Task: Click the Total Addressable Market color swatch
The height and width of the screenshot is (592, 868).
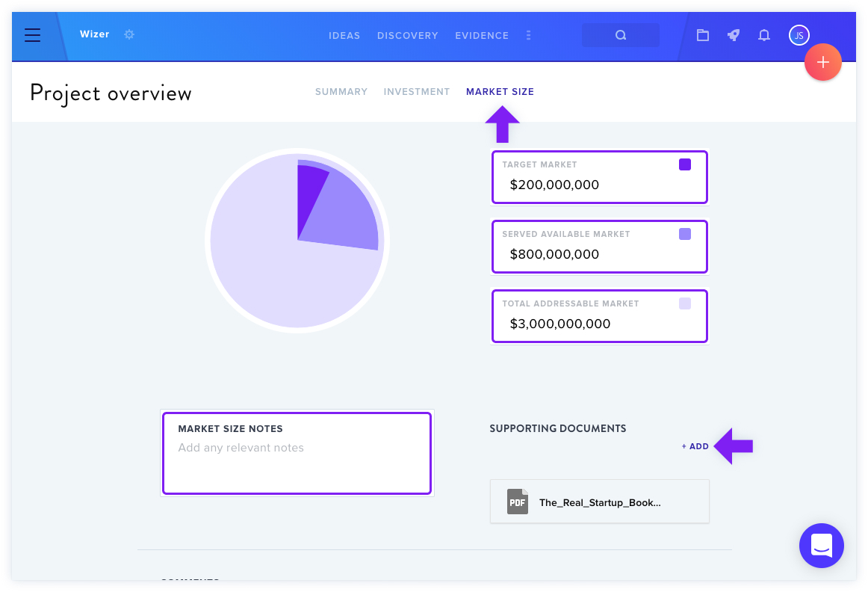Action: click(685, 303)
